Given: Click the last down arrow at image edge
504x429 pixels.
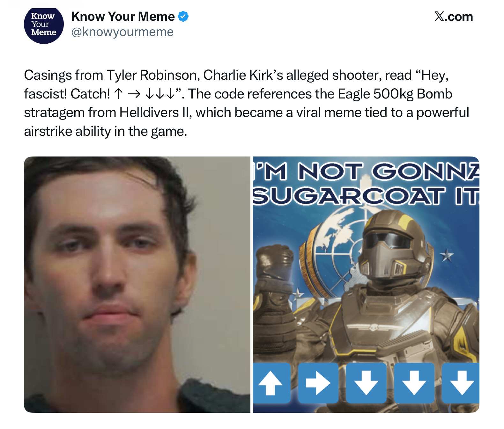Looking at the screenshot, I should 461,383.
